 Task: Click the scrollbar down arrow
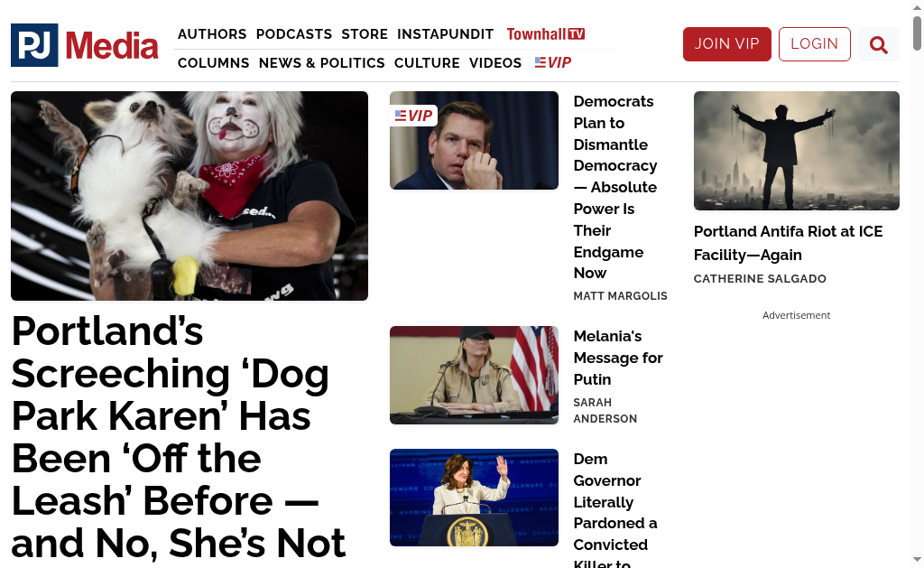point(917,559)
